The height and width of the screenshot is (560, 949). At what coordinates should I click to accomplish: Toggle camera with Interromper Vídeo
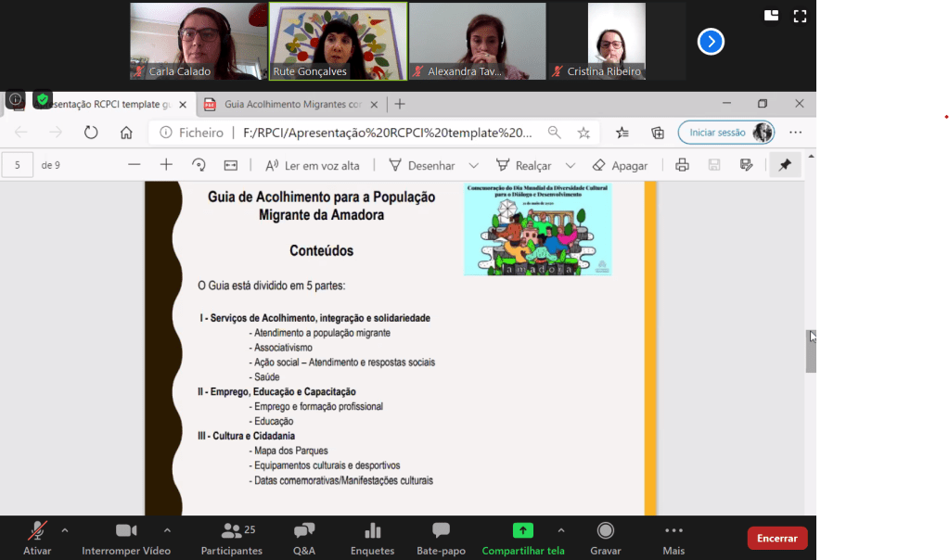(125, 537)
